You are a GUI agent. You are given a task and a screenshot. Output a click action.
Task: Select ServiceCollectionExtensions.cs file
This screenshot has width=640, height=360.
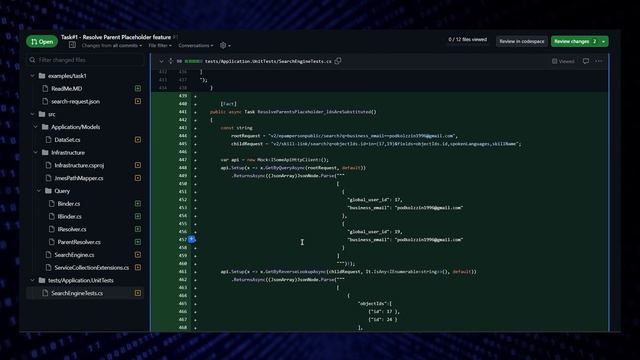[x=92, y=268]
